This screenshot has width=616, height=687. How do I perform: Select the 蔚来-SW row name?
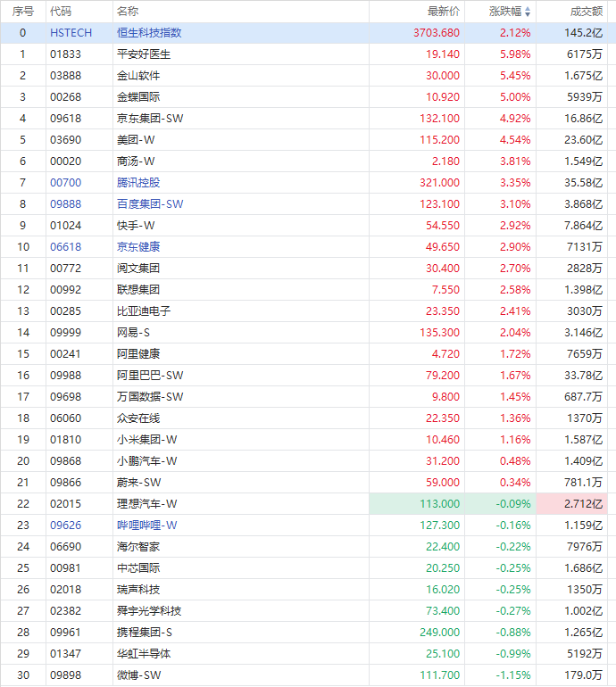pos(139,483)
